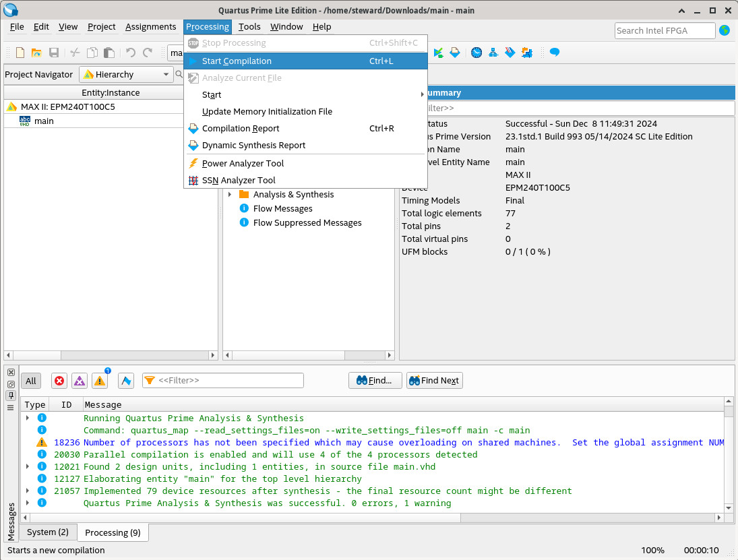Open Dynamic Synthesis Report entry
The image size is (738, 560).
(305, 146)
